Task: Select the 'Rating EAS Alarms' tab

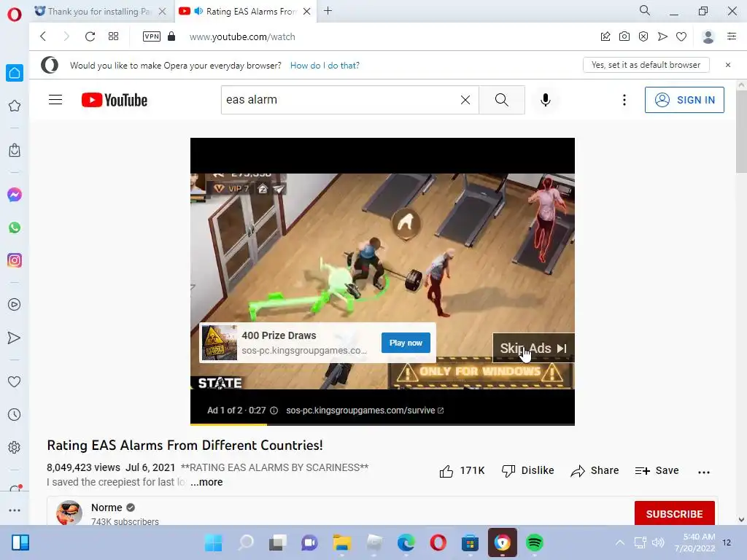Action: pos(244,12)
